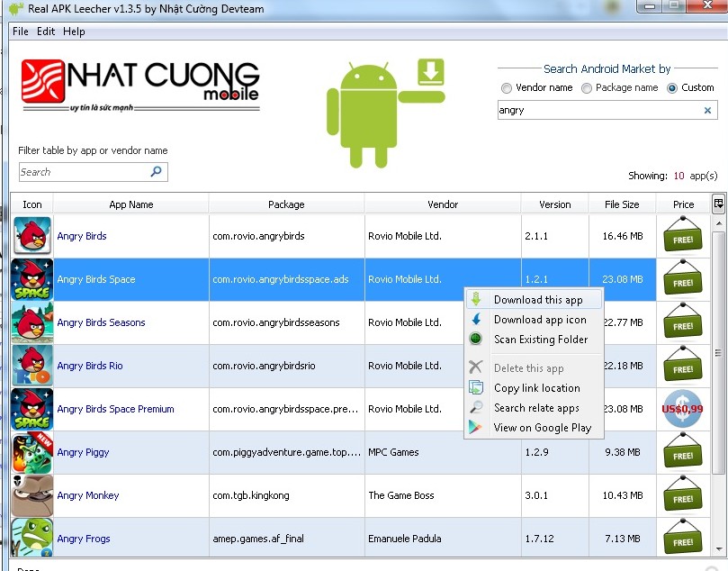The width and height of the screenshot is (728, 571).
Task: Sort by the Price column header
Action: click(x=683, y=204)
